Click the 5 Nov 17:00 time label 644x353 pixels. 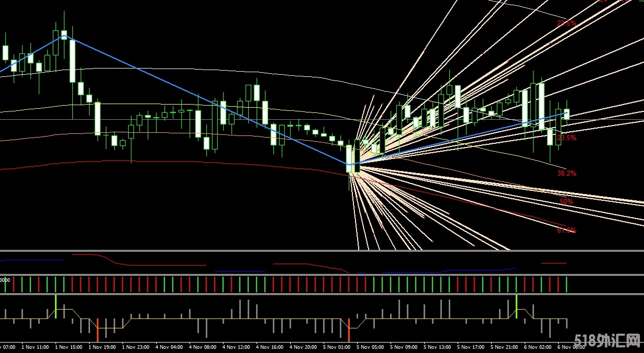471,347
